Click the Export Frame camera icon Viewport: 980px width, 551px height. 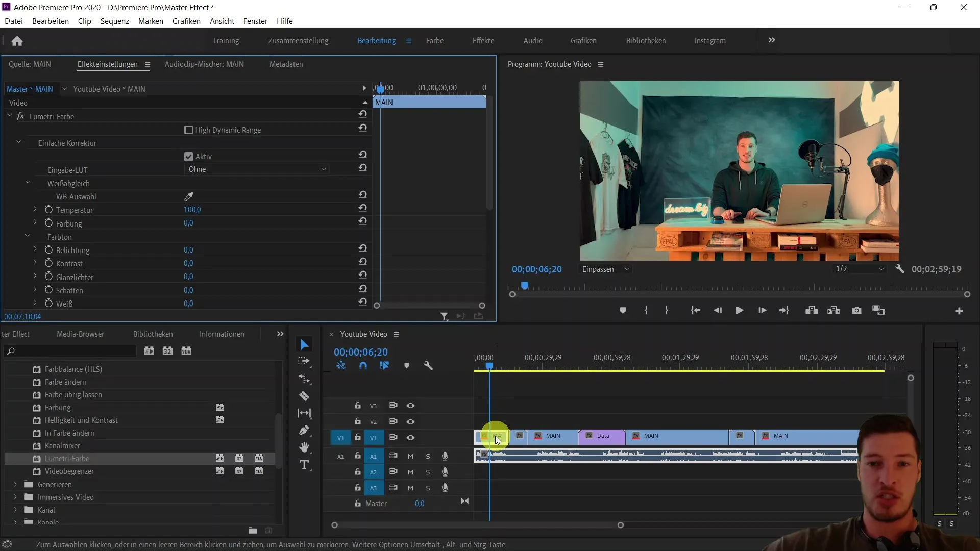856,310
